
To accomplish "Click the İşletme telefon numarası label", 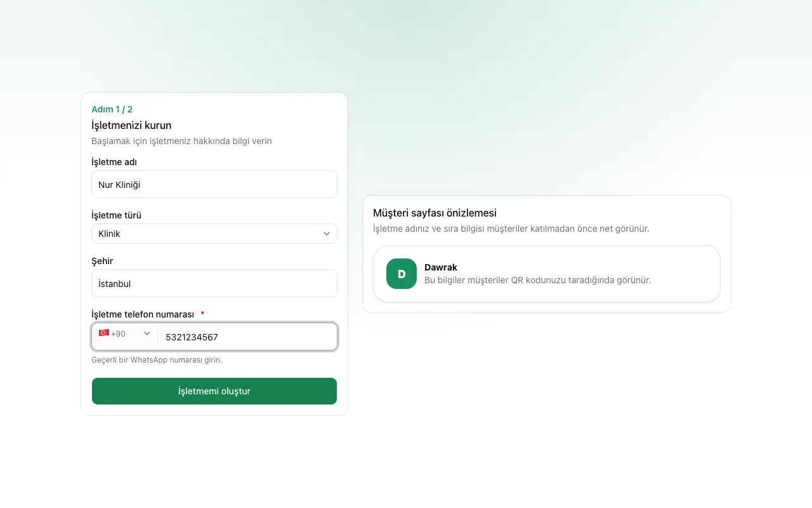I will pyautogui.click(x=143, y=314).
